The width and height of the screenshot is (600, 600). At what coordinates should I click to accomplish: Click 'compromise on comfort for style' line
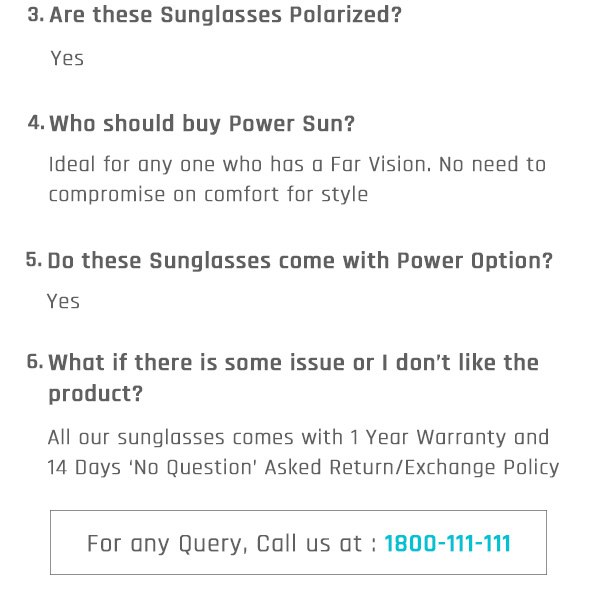tap(209, 194)
